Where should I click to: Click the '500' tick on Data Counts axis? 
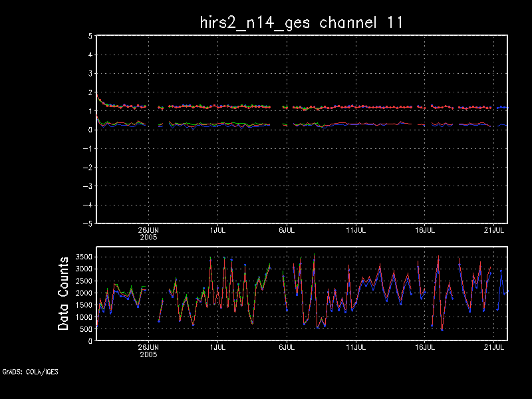coord(84,329)
